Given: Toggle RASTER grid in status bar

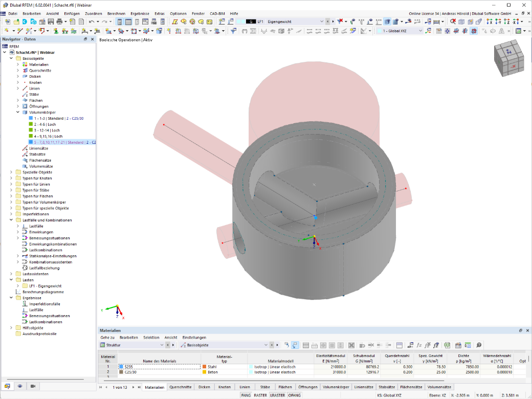Looking at the screenshot, I should pos(260,395).
